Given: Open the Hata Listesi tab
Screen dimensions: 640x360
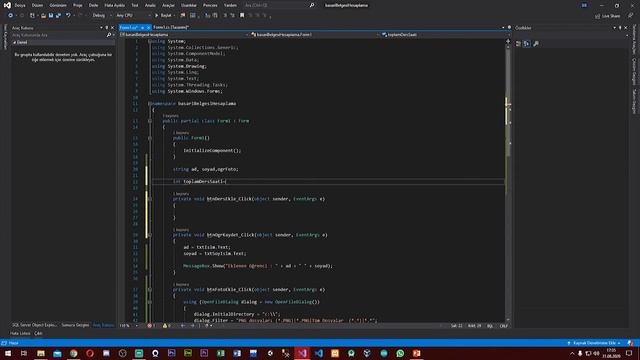Looking at the screenshot, I should (x=20, y=333).
